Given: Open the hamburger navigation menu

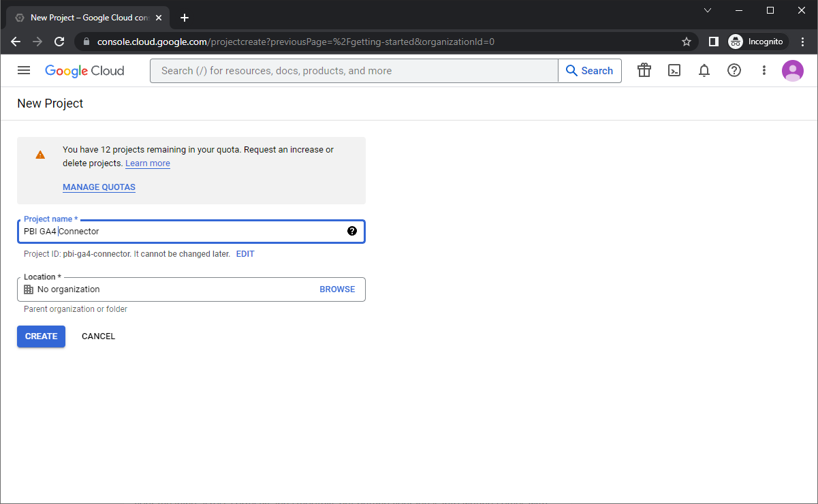Looking at the screenshot, I should 24,70.
